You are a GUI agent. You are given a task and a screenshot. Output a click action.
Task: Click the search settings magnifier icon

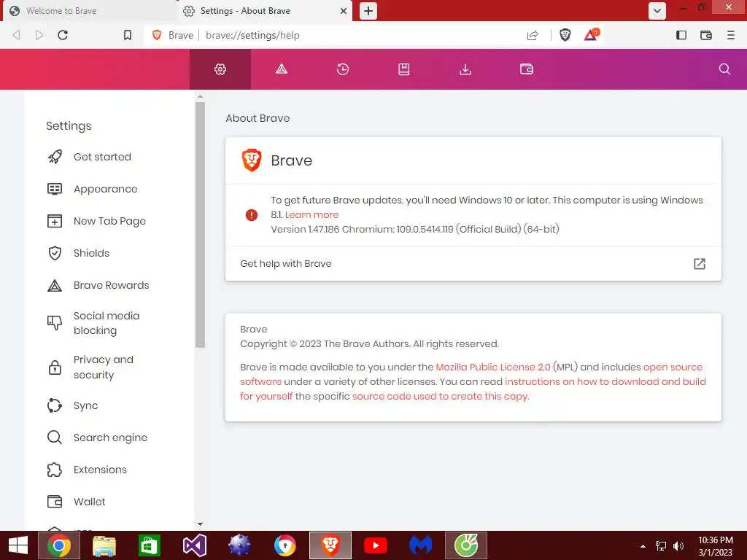point(724,69)
